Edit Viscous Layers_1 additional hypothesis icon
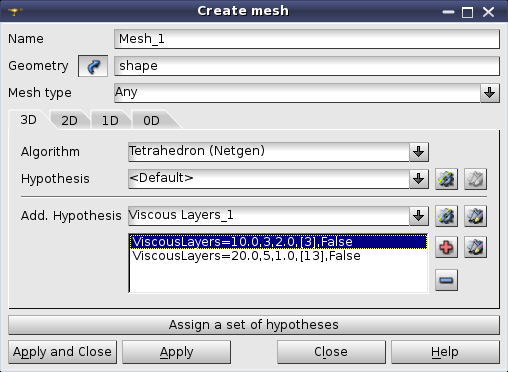The width and height of the screenshot is (508, 372). 475,216
